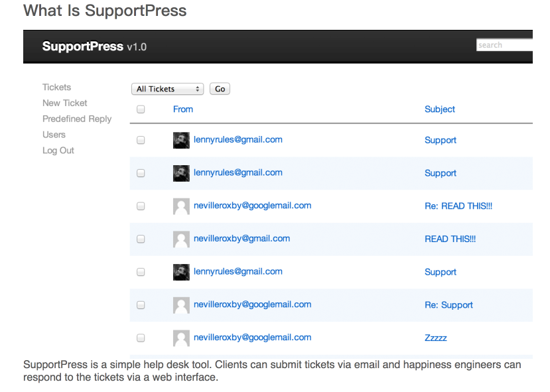Open the 'Re: READ THIS!!!' subject link
The image size is (550, 392).
pyautogui.click(x=458, y=206)
